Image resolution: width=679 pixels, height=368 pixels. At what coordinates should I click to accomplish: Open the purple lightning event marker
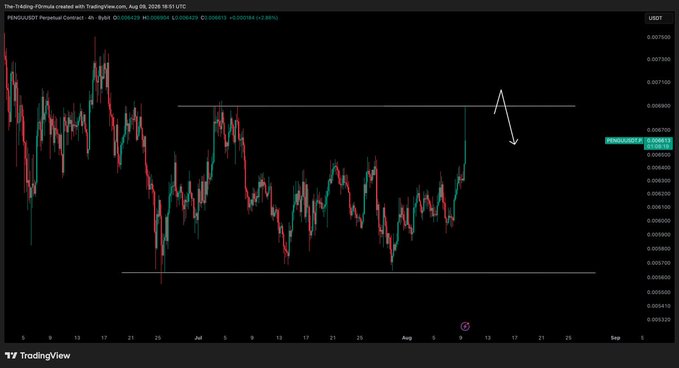pyautogui.click(x=465, y=326)
